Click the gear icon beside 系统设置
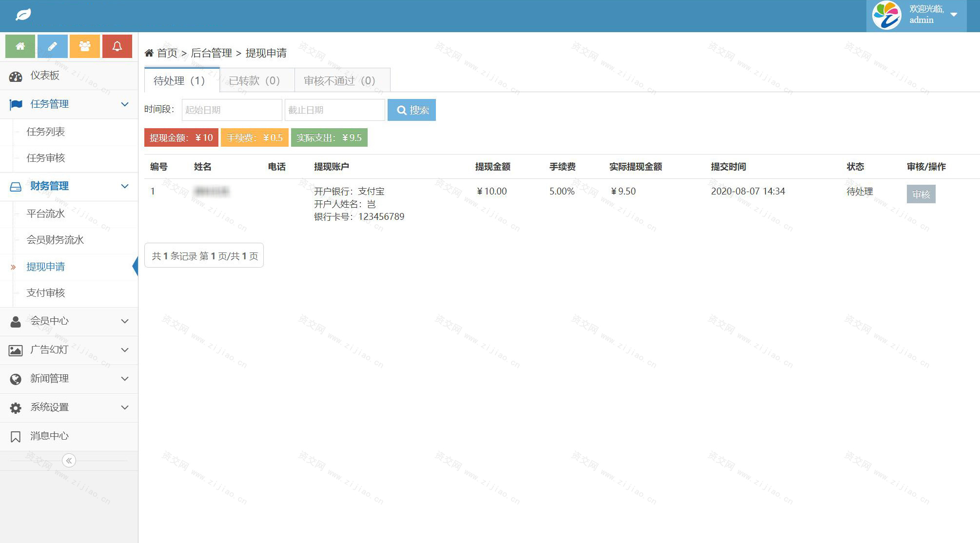Image resolution: width=980 pixels, height=543 pixels. click(x=16, y=408)
